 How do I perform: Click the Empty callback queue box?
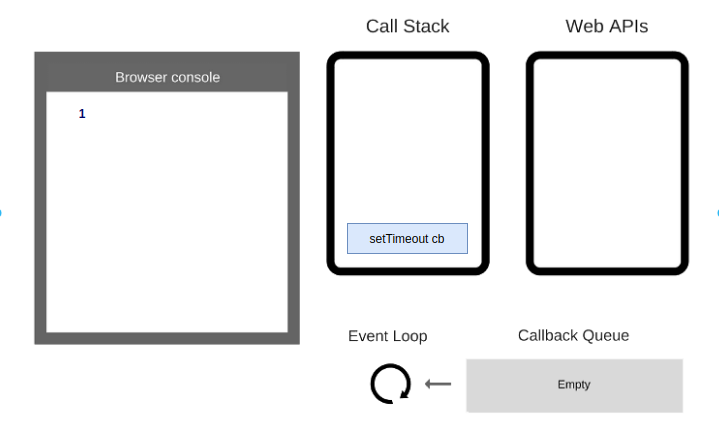574,385
